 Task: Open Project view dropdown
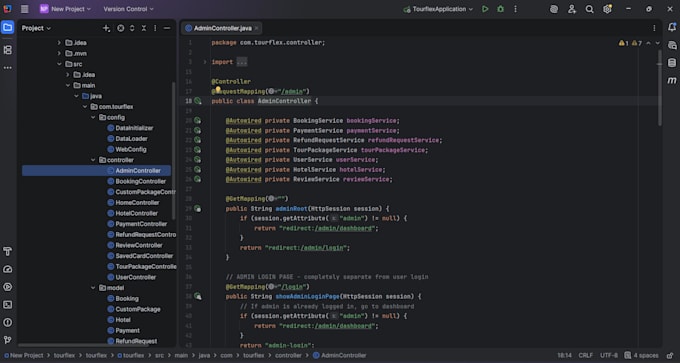point(36,28)
